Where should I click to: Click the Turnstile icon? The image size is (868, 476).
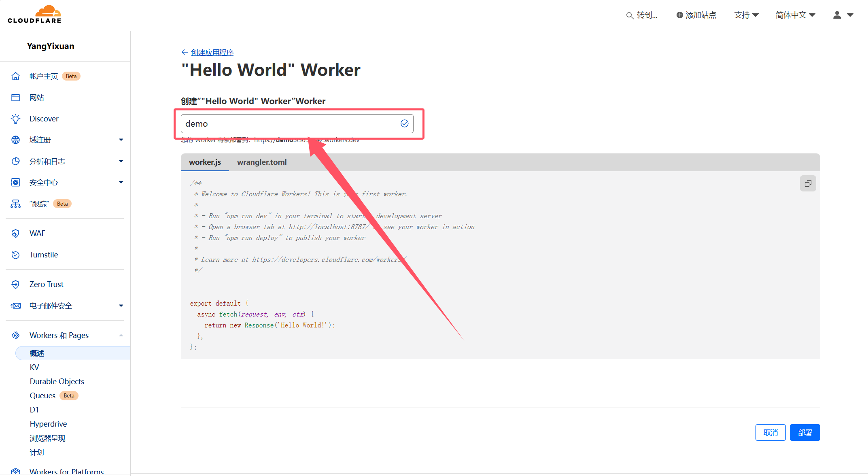click(x=15, y=255)
